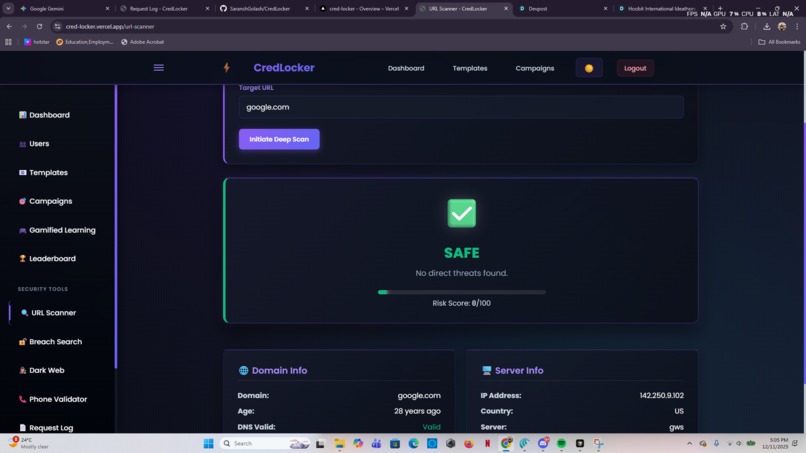Open Education, Employment bookmark
This screenshot has width=806, height=453.
click(x=85, y=42)
